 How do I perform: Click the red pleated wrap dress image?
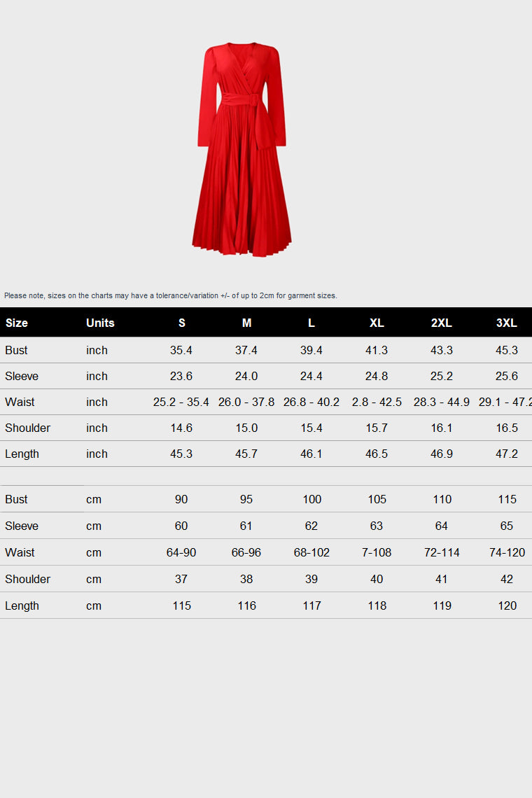pos(241,150)
